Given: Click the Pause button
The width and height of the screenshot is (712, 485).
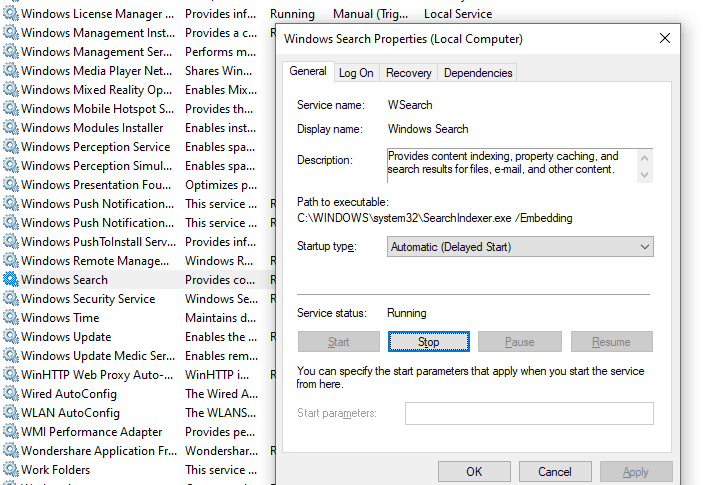Looking at the screenshot, I should coord(519,341).
